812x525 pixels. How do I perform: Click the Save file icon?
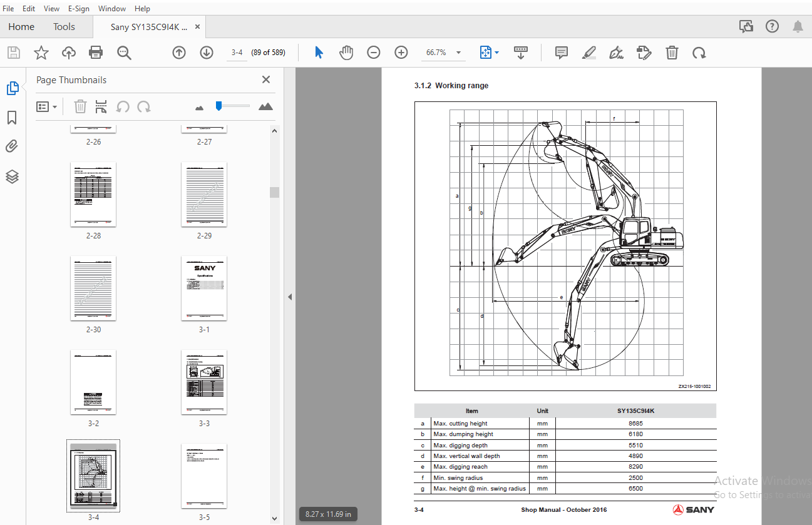point(14,53)
